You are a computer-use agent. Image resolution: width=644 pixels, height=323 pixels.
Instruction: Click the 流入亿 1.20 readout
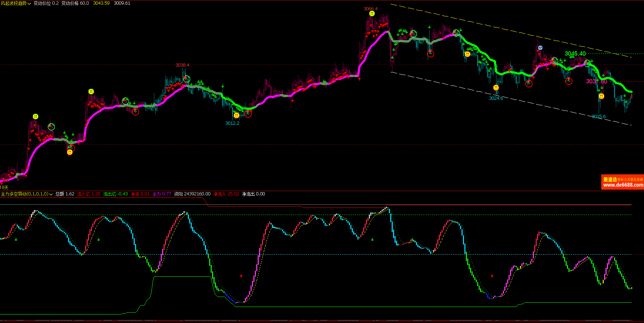coord(89,194)
